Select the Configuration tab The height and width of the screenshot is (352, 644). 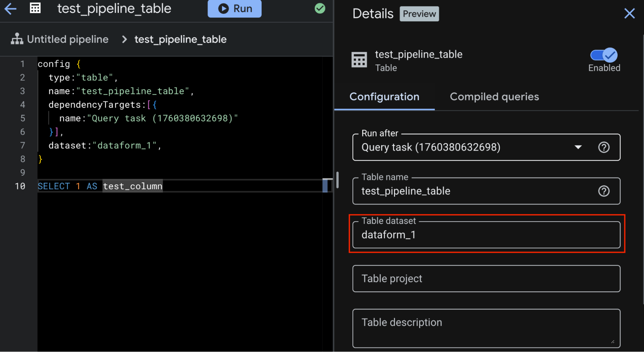[384, 97]
